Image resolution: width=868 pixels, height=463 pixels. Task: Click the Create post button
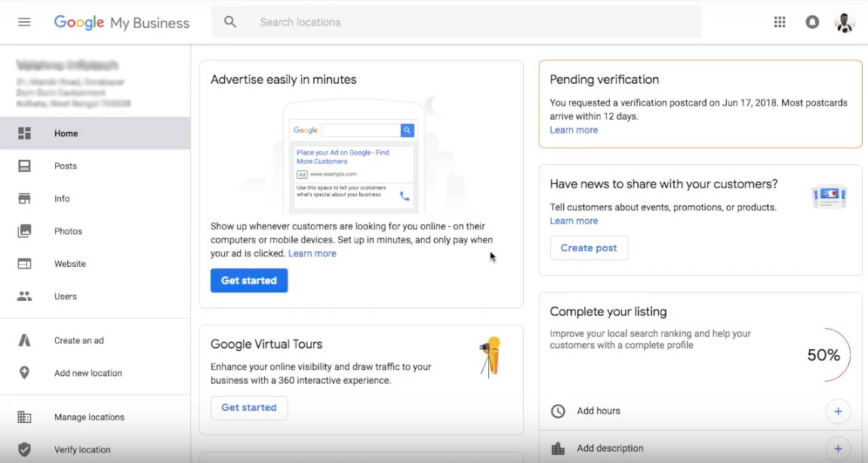point(589,248)
